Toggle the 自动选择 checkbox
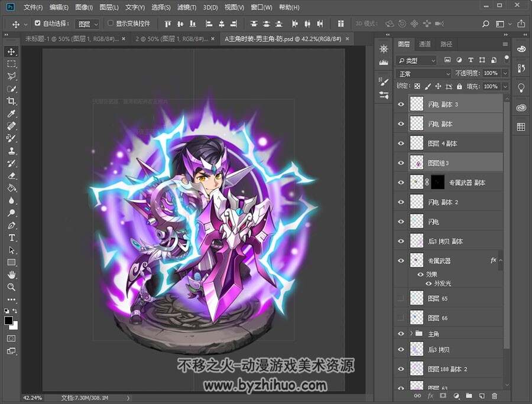532x404 pixels. (x=38, y=23)
